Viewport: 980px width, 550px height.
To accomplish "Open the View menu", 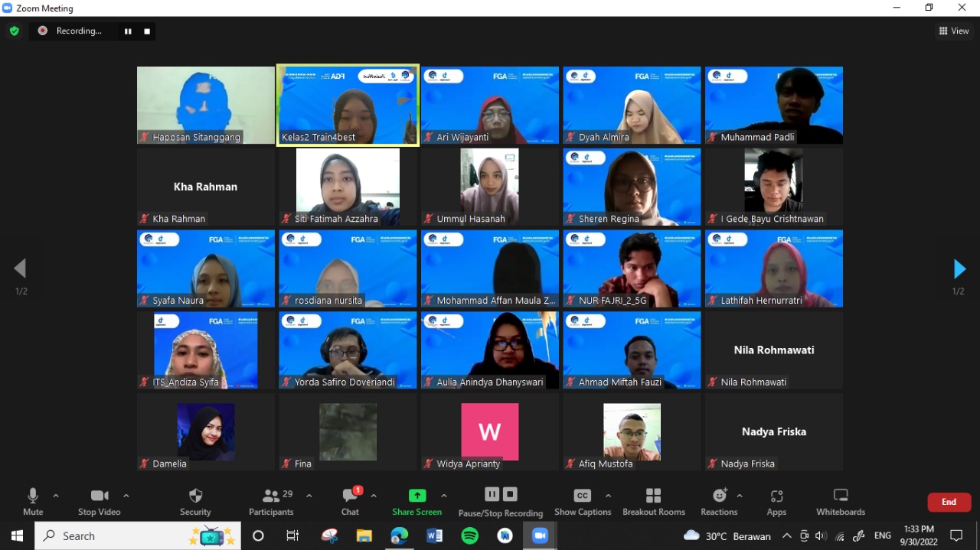I will click(953, 30).
